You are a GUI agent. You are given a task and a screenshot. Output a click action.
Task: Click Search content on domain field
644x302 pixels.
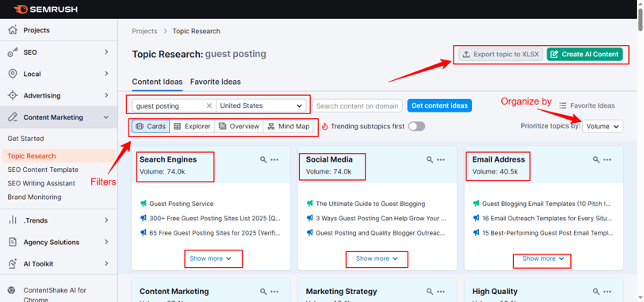tap(358, 106)
